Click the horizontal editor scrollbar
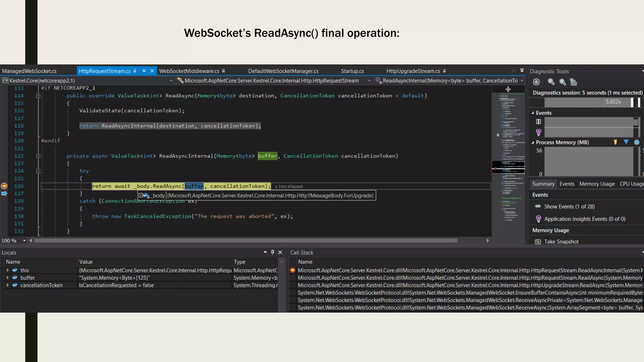 [x=246, y=241]
